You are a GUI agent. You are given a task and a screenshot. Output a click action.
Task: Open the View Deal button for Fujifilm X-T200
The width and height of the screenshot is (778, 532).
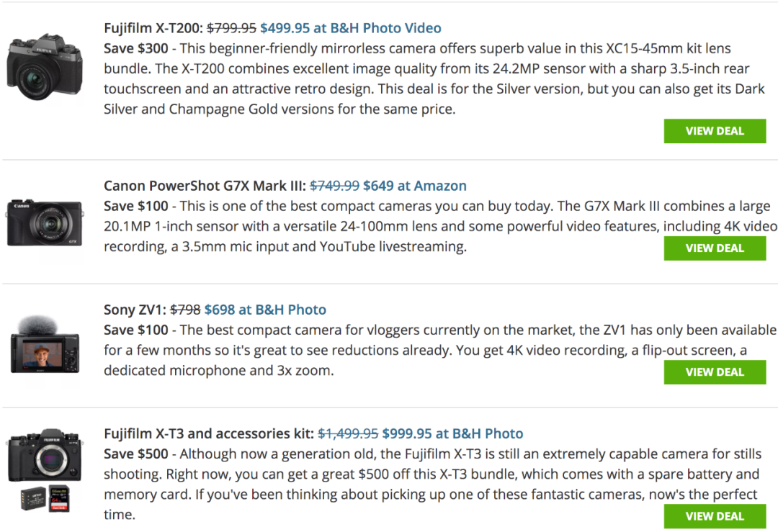(x=715, y=131)
